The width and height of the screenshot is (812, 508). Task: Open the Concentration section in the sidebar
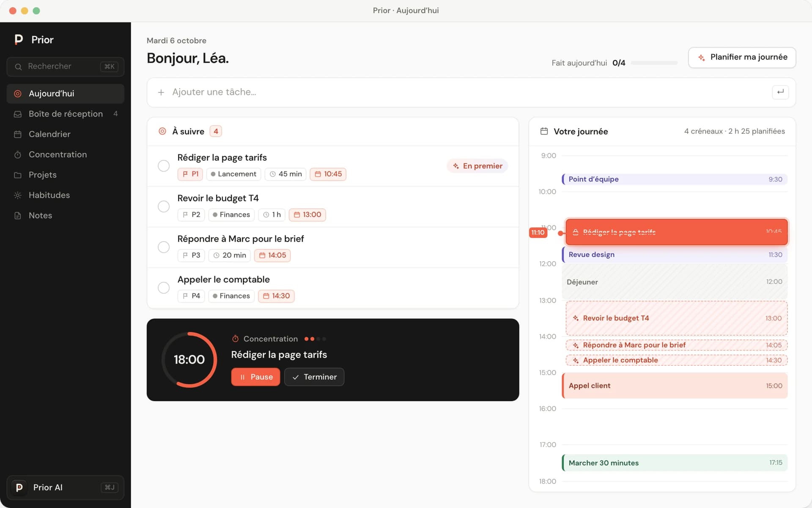point(66,155)
